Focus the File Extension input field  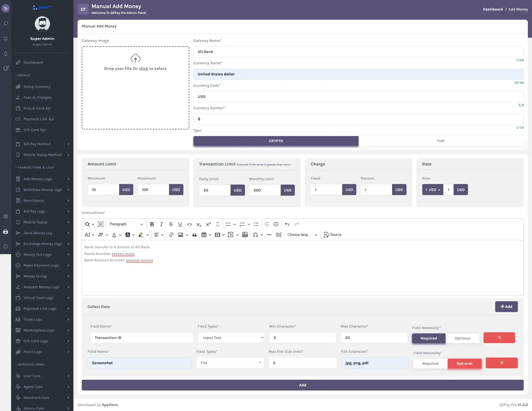pyautogui.click(x=375, y=363)
